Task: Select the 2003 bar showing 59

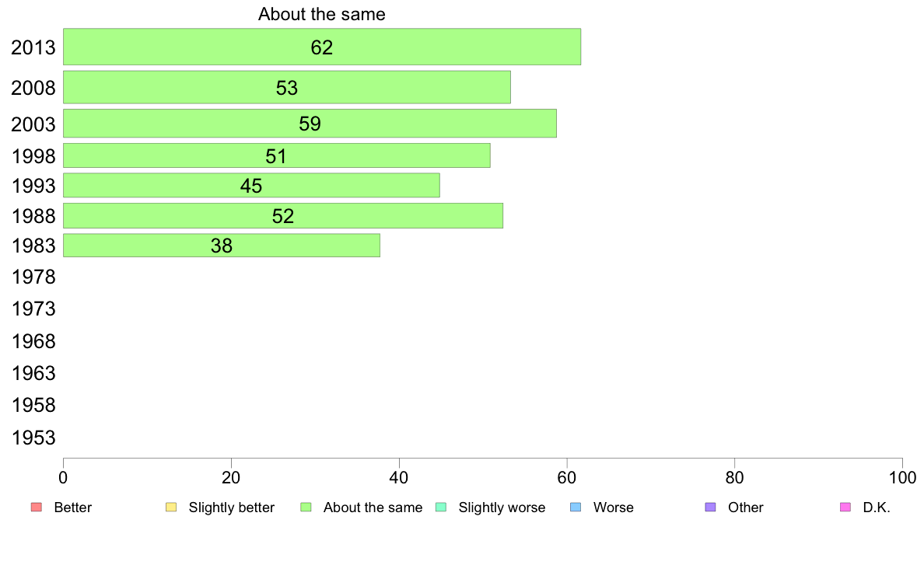Action: (x=310, y=123)
